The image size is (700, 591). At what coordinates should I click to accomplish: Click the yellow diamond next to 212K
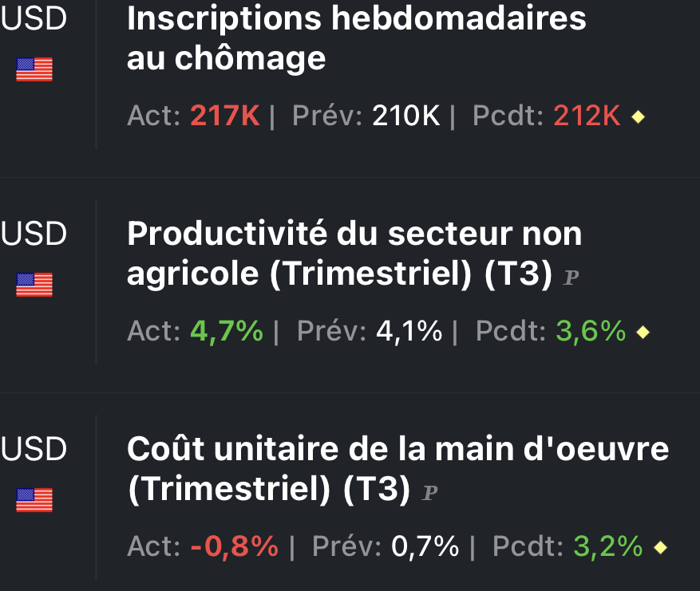(638, 118)
